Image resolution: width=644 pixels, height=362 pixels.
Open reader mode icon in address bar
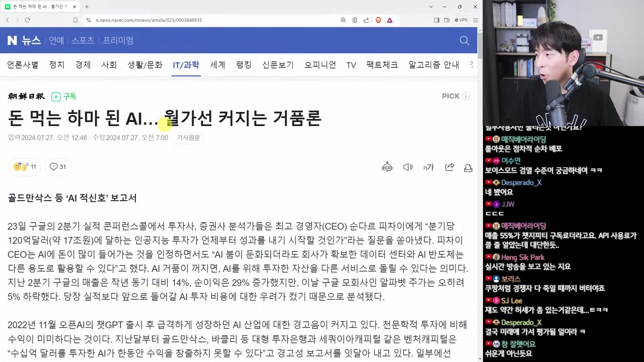pyautogui.click(x=355, y=20)
